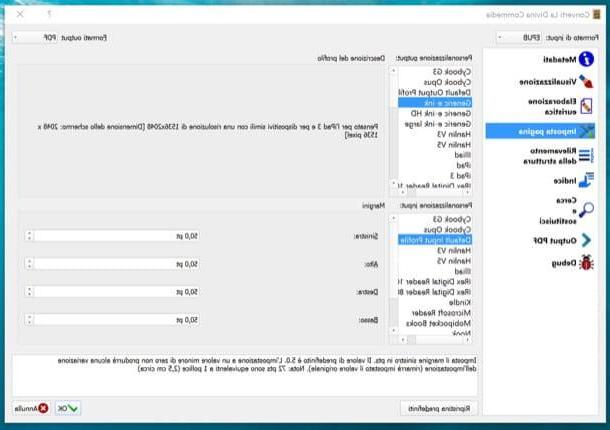Select the Imposta pagina sidebar entry

[540, 132]
